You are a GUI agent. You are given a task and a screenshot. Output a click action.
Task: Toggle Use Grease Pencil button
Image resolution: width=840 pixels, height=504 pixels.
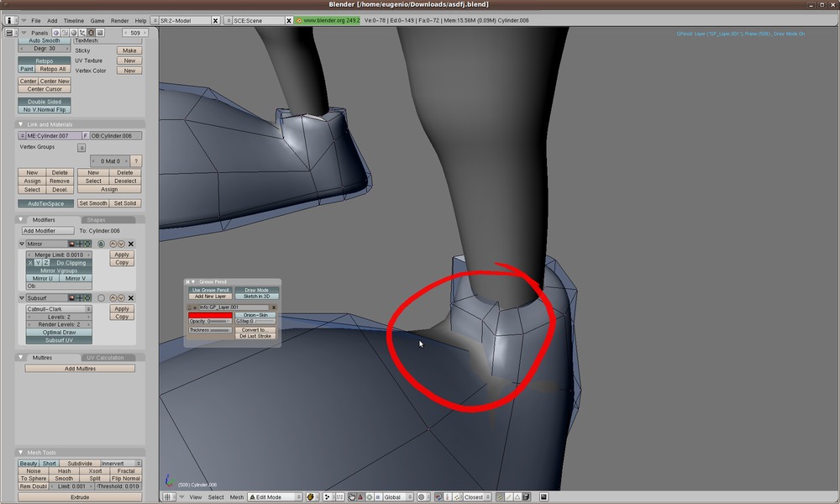(x=211, y=290)
